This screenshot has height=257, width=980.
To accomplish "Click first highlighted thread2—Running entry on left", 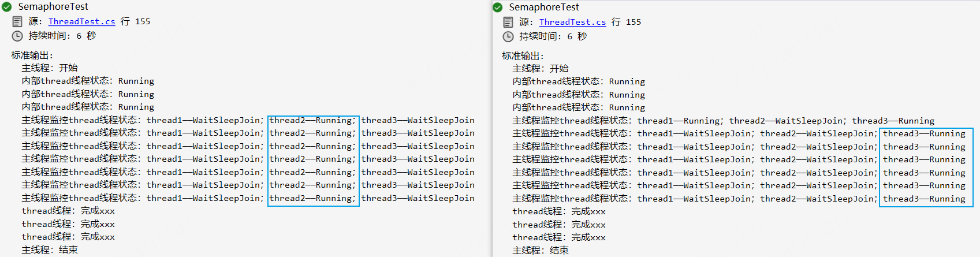I will point(312,120).
